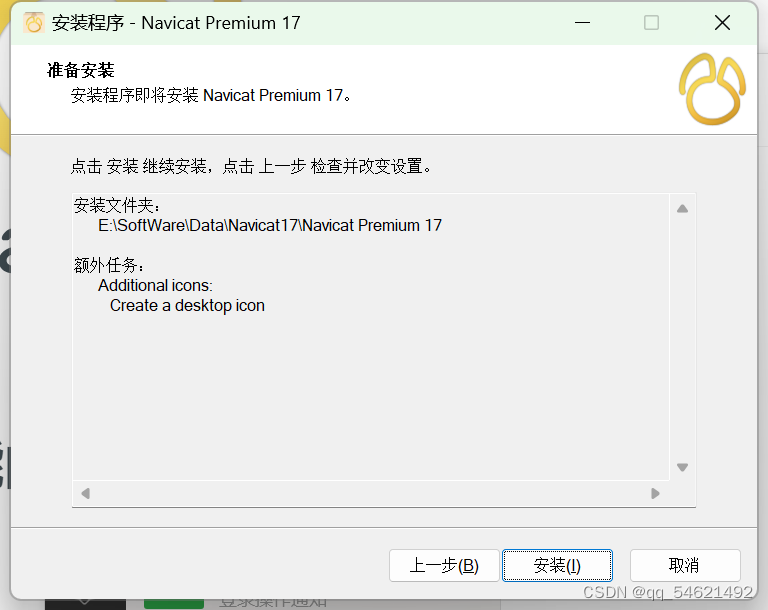The image size is (768, 610).
Task: Click the up arrow of vertical scrollbar
Action: coord(682,209)
